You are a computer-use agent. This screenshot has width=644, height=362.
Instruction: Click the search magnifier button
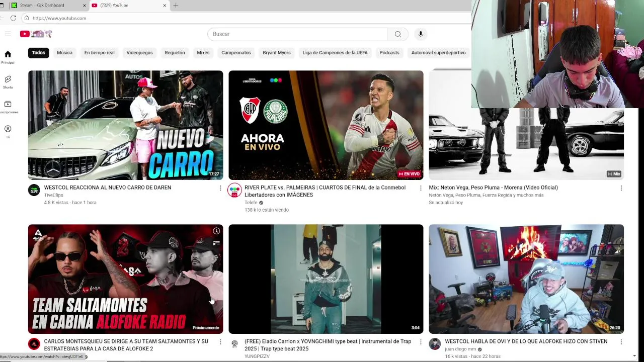pos(398,34)
